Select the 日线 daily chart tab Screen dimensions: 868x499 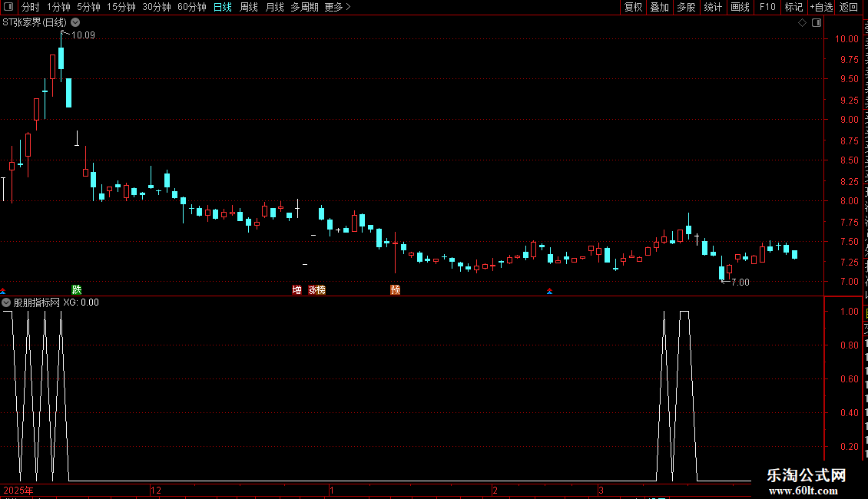pyautogui.click(x=223, y=7)
